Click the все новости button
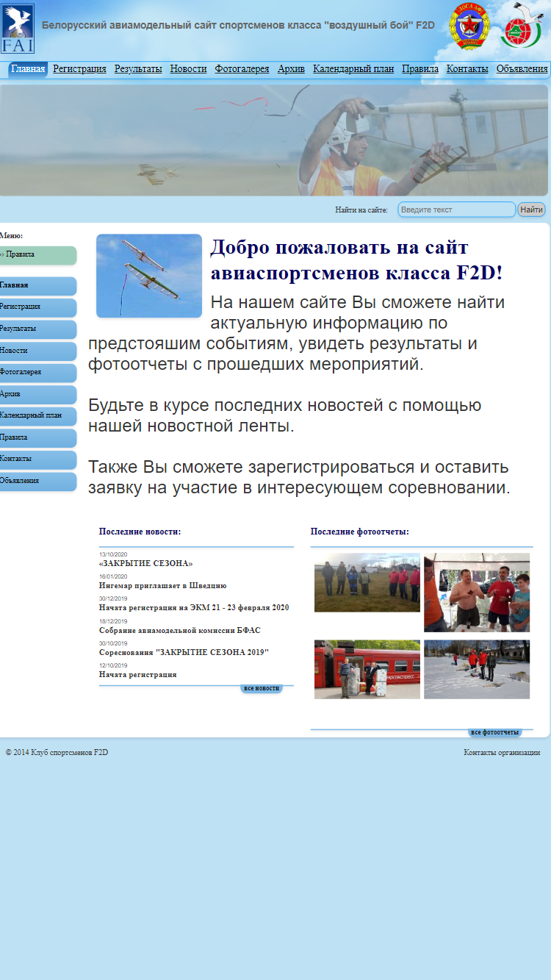This screenshot has height=980, width=551. pos(262,688)
